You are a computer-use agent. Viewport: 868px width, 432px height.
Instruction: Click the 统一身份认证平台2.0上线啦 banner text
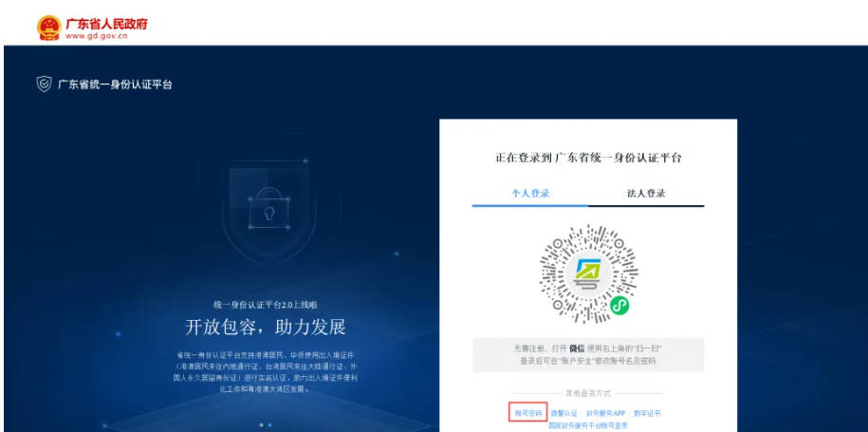click(x=266, y=305)
